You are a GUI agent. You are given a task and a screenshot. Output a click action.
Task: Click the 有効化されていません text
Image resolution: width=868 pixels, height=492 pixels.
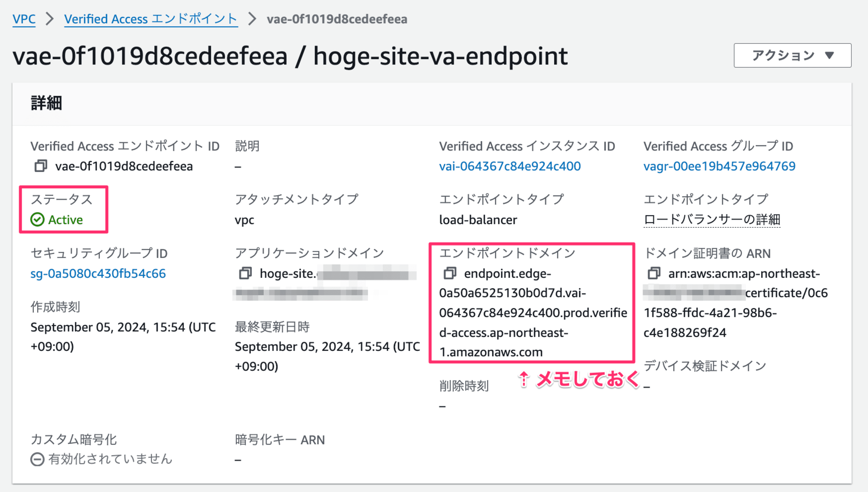110,459
